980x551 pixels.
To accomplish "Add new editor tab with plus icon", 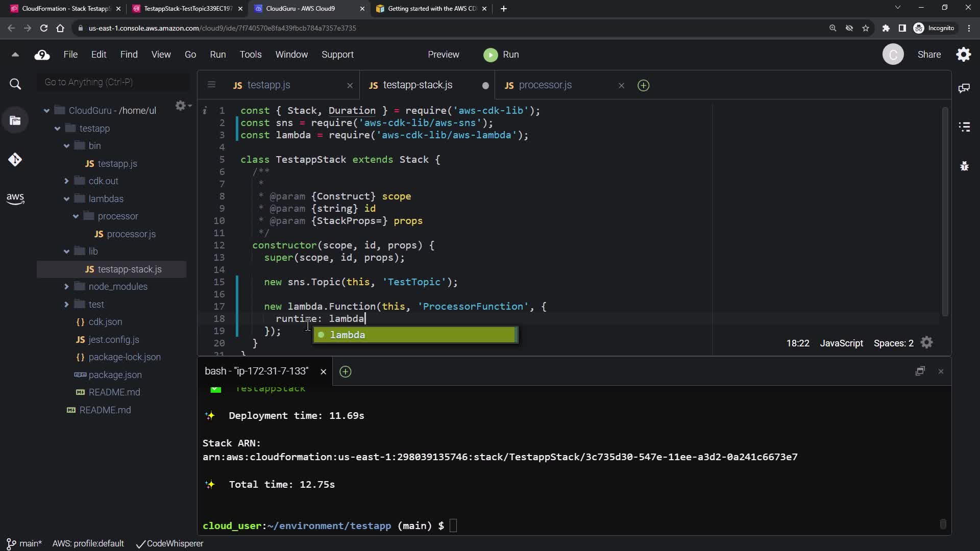I will coord(643,85).
